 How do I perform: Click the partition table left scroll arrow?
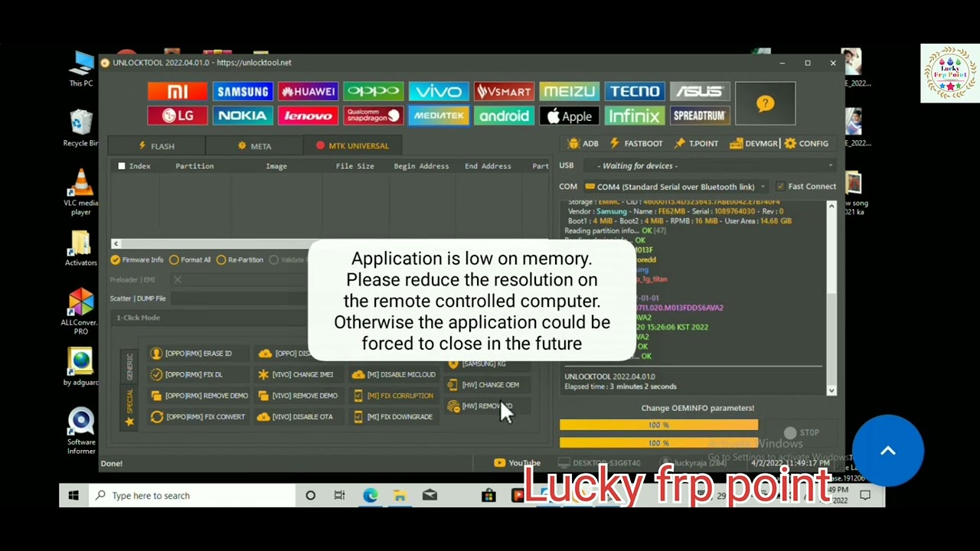pos(116,243)
